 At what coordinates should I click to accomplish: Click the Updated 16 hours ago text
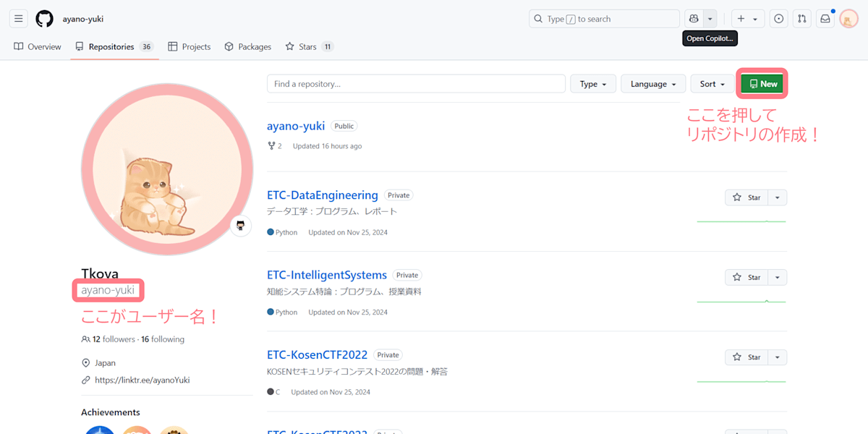click(327, 146)
